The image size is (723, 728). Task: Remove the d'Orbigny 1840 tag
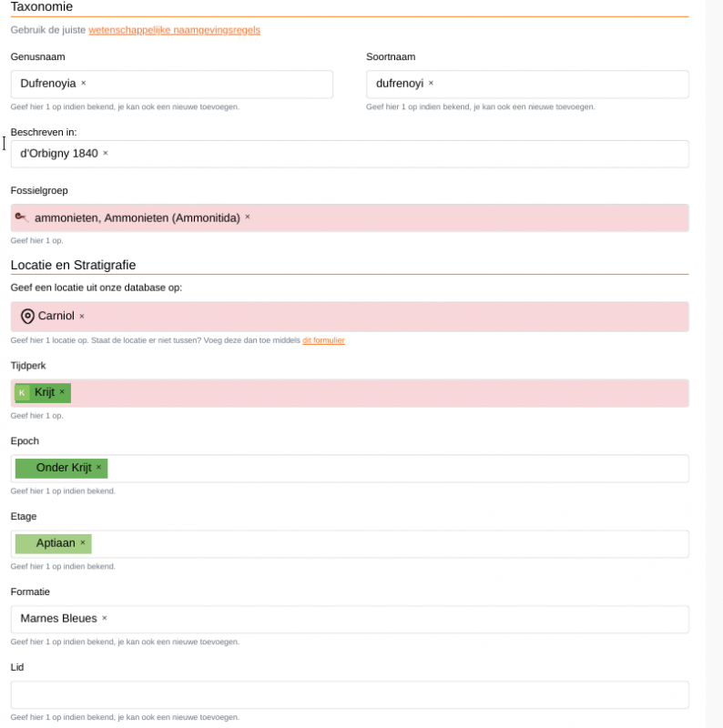(106, 153)
